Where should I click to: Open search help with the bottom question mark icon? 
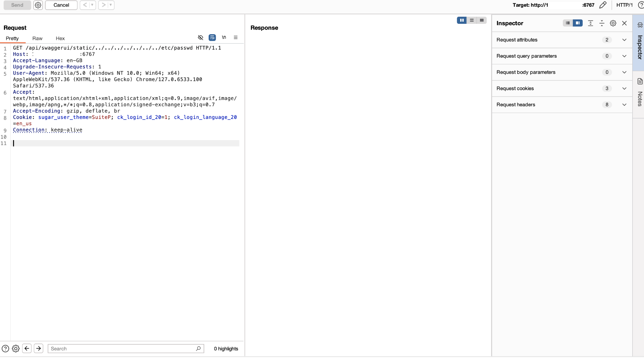click(x=5, y=349)
